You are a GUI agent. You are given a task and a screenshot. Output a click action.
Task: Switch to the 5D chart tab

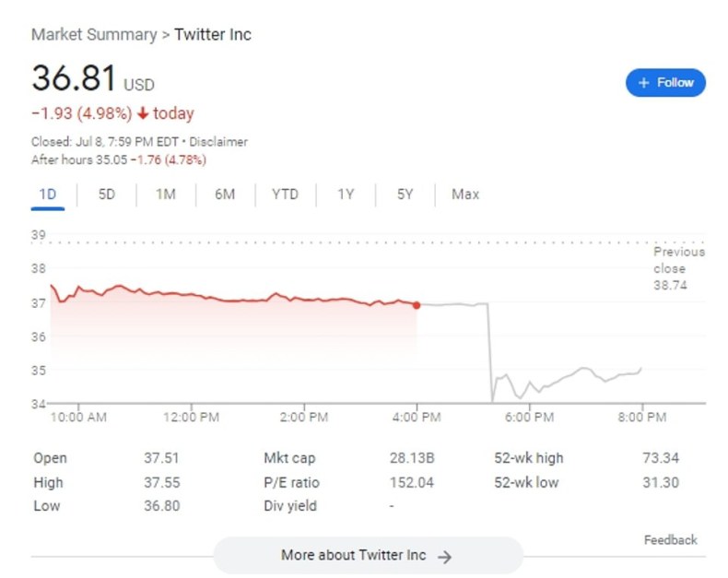click(107, 195)
